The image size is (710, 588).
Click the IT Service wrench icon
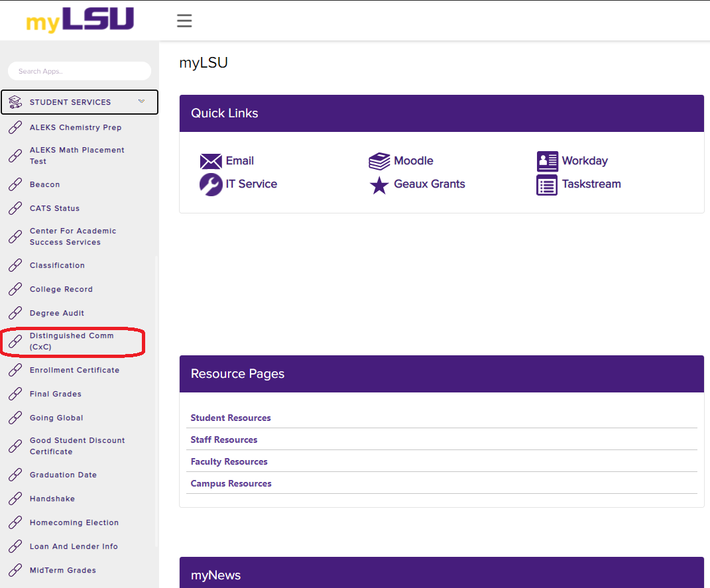(x=211, y=184)
